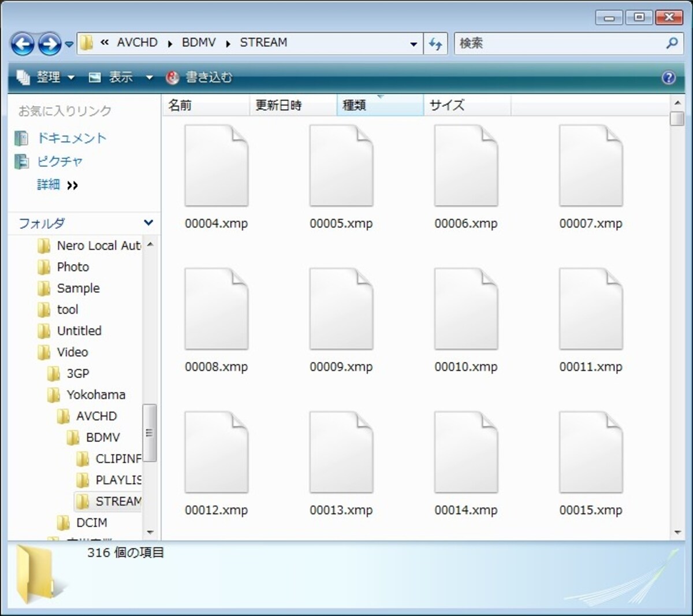Select tool folder in tree
The width and height of the screenshot is (693, 616).
click(x=58, y=310)
